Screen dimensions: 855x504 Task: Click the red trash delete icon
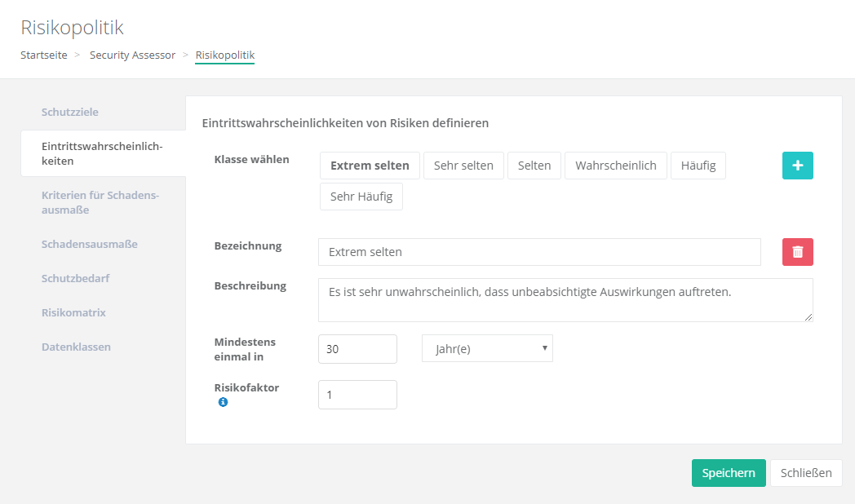797,252
